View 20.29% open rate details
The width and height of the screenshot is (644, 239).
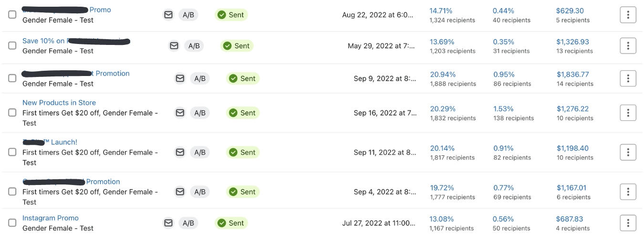coord(443,109)
